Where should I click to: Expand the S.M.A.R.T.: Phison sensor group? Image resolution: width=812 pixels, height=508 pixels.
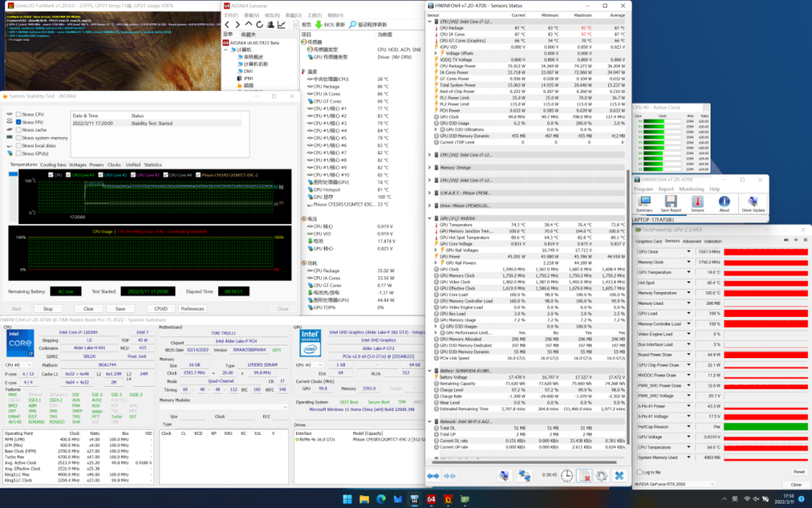pyautogui.click(x=429, y=193)
